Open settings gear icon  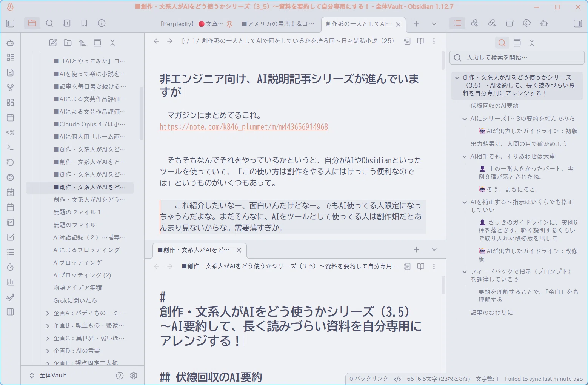click(134, 376)
